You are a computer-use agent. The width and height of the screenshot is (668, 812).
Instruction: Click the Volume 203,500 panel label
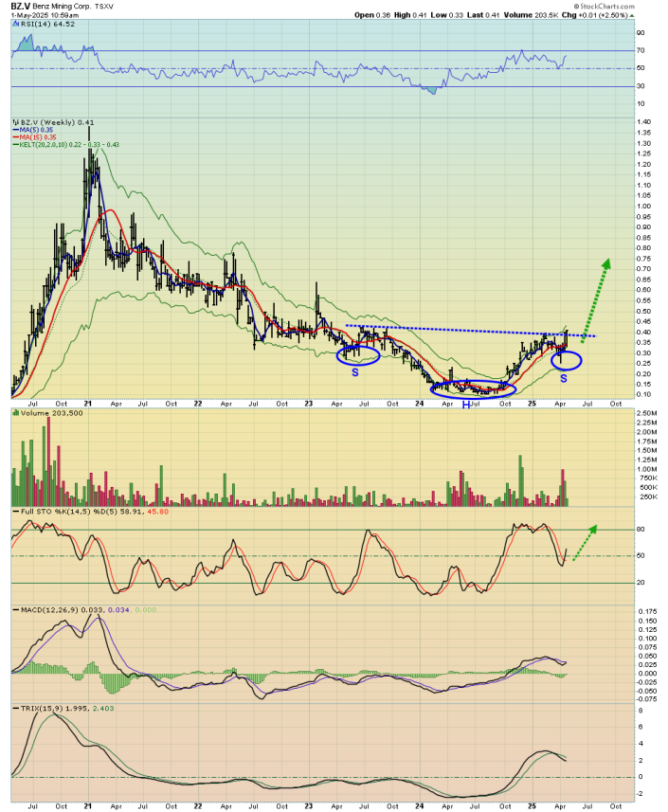[51, 413]
